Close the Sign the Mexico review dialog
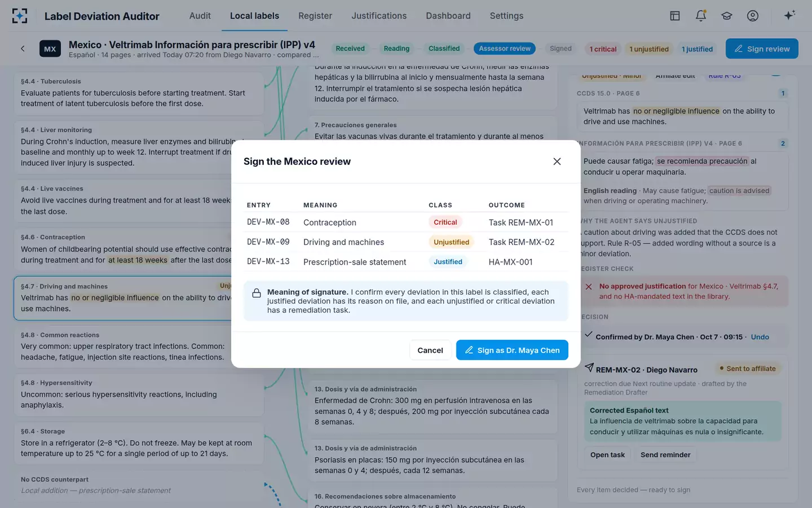The height and width of the screenshot is (508, 812). (557, 161)
